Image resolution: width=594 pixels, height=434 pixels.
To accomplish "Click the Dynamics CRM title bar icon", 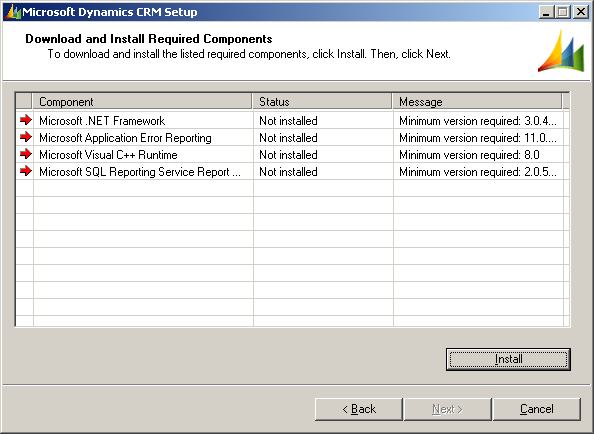I will click(13, 12).
